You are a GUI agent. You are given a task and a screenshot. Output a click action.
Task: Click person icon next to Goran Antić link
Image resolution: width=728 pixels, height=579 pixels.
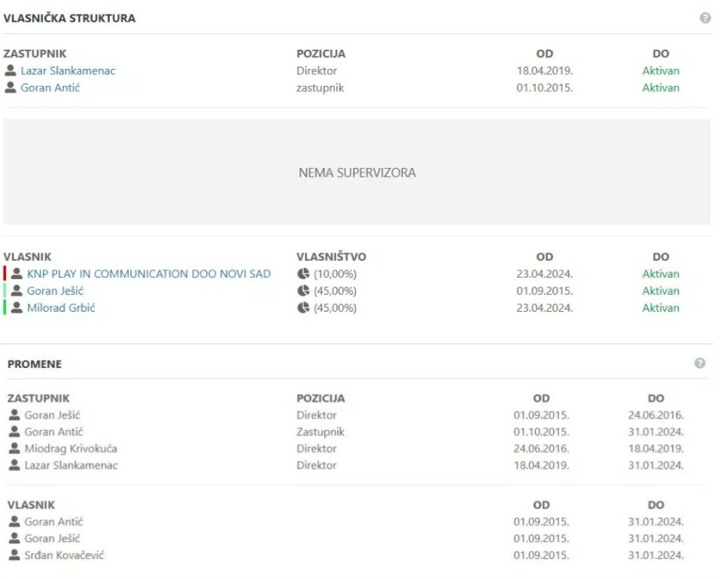point(11,87)
